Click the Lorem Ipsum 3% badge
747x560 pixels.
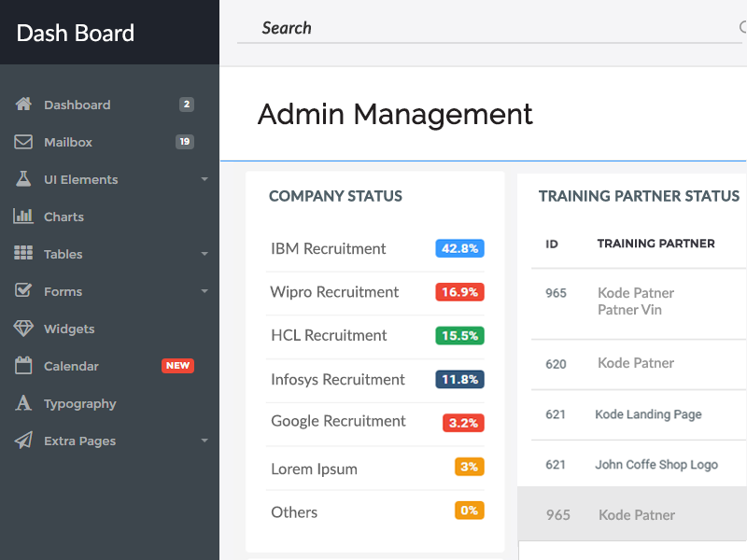pos(470,467)
